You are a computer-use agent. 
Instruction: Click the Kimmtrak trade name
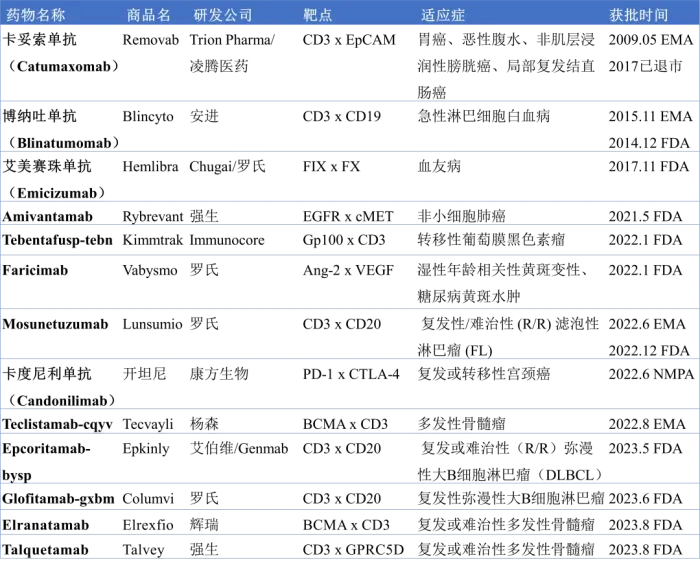(153, 240)
